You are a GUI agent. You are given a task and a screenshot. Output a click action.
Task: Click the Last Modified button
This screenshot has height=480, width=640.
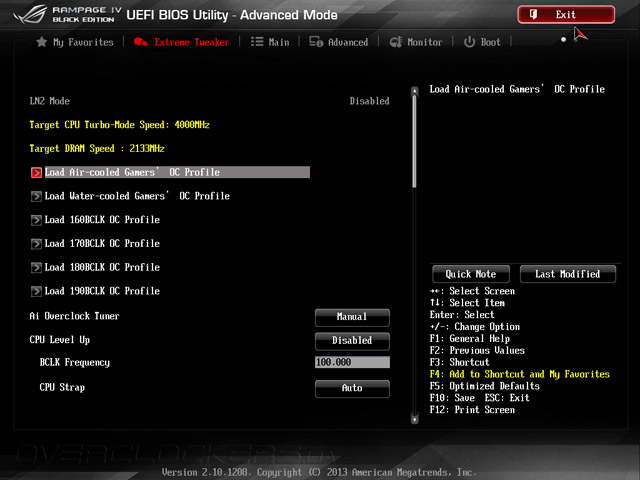tap(568, 274)
